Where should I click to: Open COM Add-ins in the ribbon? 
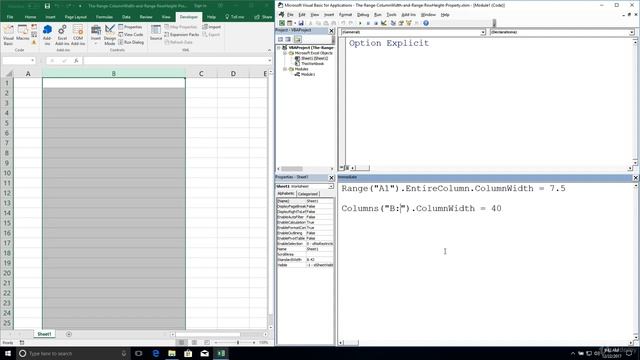(78, 35)
